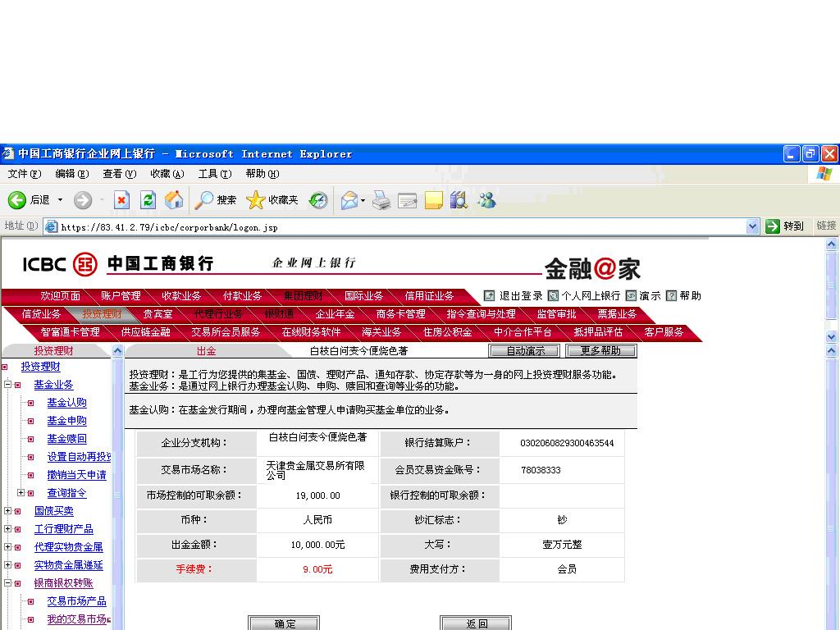This screenshot has height=630, width=840.
Task: Open the 演示 demo icon
Action: pyautogui.click(x=631, y=295)
